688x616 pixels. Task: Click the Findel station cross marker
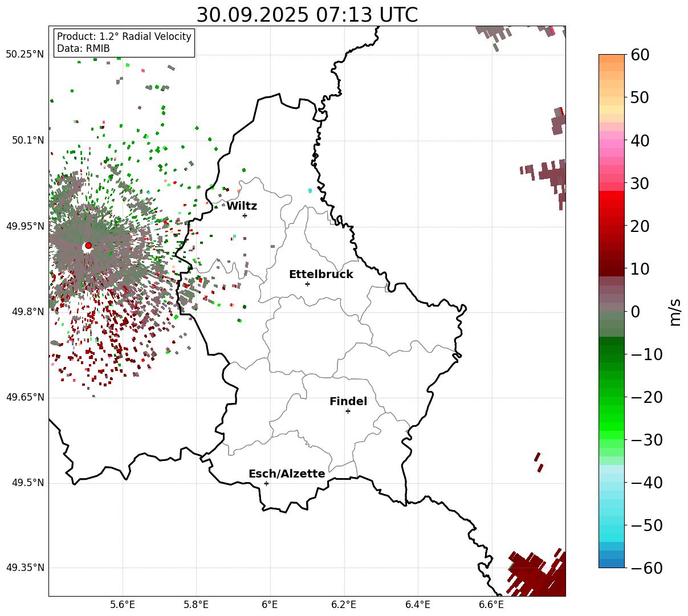(x=348, y=411)
